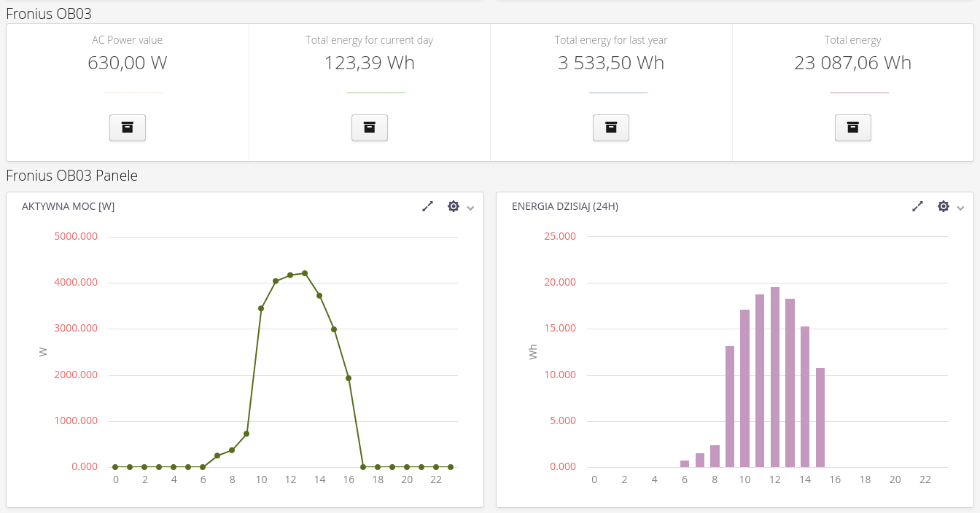Image resolution: width=980 pixels, height=513 pixels.
Task: Click the ENERGIA DZISIAJ (24H) panel title
Action: coord(565,206)
